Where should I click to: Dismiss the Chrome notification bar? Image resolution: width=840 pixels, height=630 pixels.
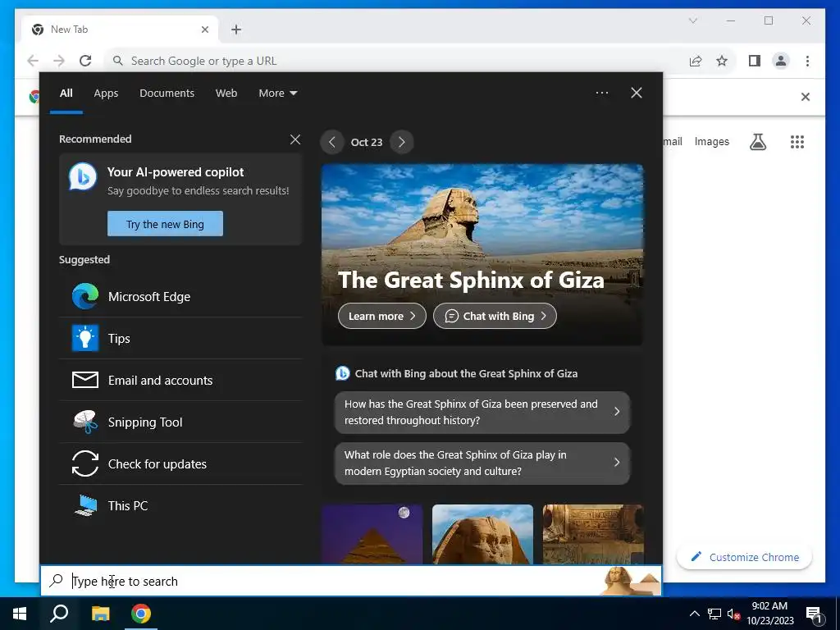tap(806, 97)
